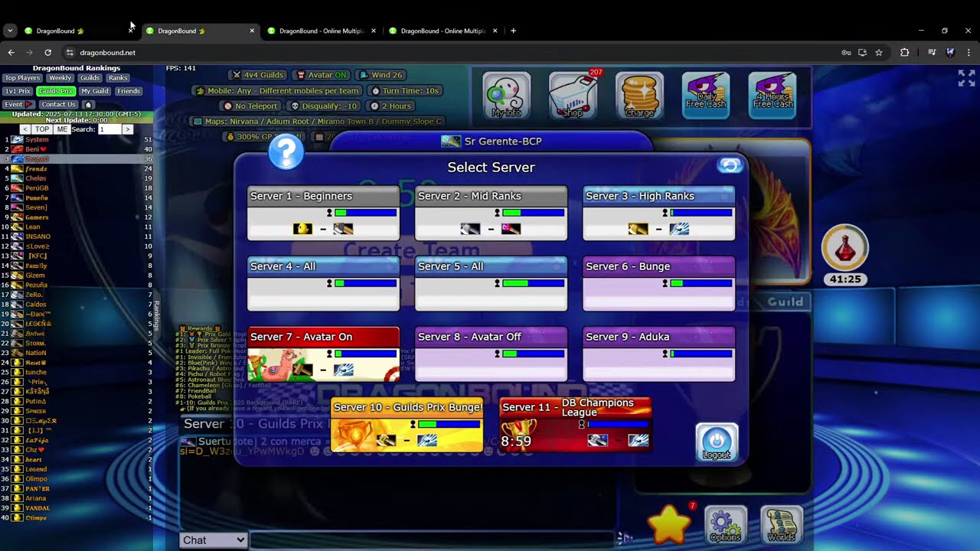Go to previous rankings page
The width and height of the screenshot is (980, 551).
[x=25, y=129]
